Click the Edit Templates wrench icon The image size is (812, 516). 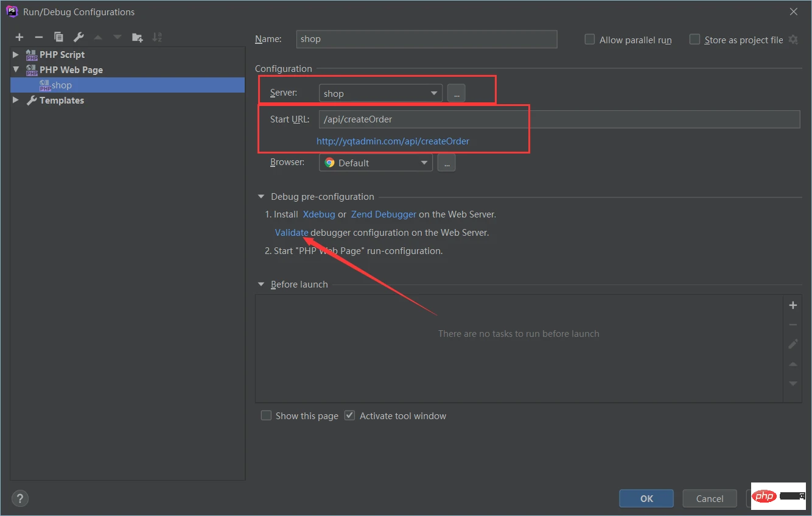tap(78, 37)
